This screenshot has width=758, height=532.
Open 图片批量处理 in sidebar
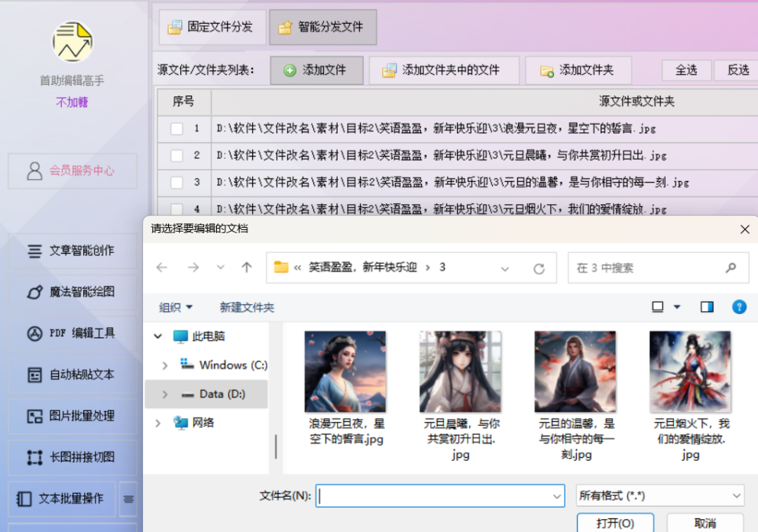pyautogui.click(x=73, y=416)
